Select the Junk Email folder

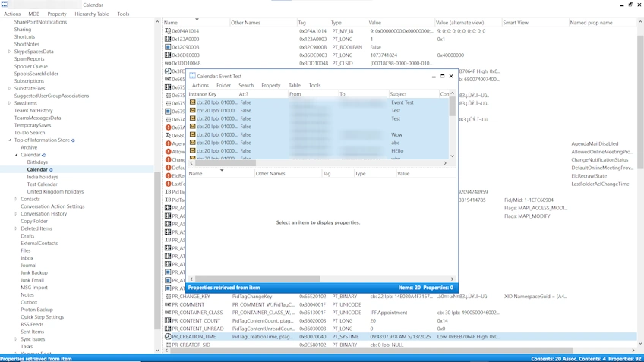click(32, 280)
